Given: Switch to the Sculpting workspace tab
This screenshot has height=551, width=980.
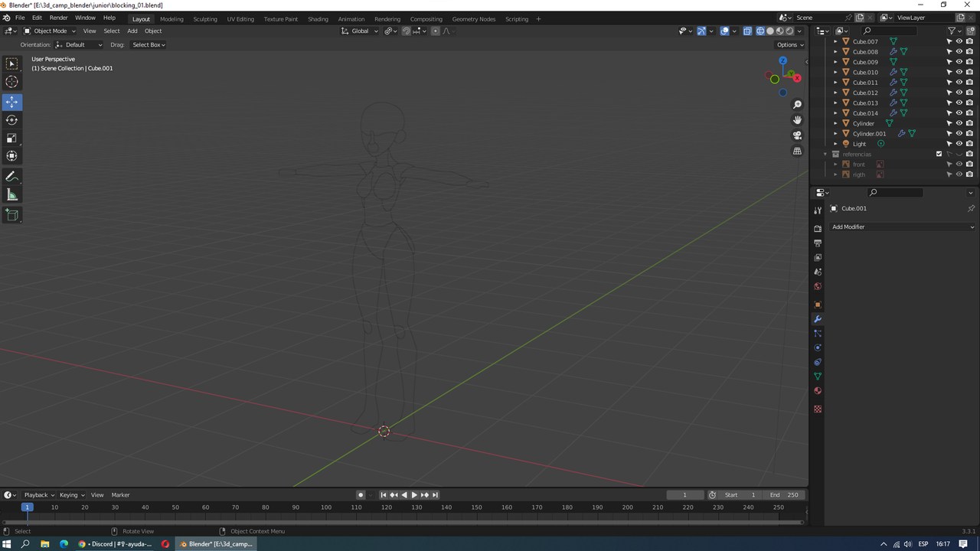Looking at the screenshot, I should [205, 18].
